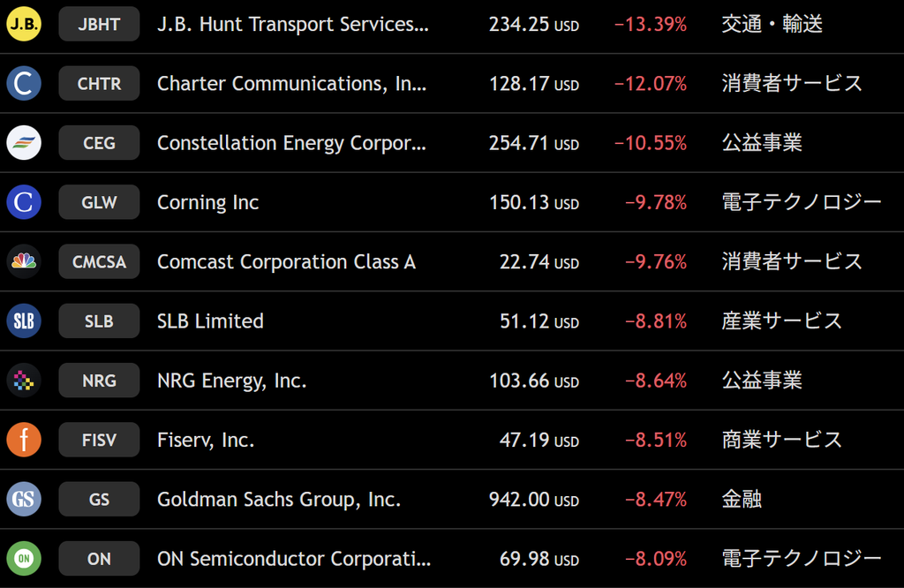Viewport: 904px width, 588px height.
Task: Click the 電子テクノロジー sector for Corning
Action: pyautogui.click(x=802, y=202)
